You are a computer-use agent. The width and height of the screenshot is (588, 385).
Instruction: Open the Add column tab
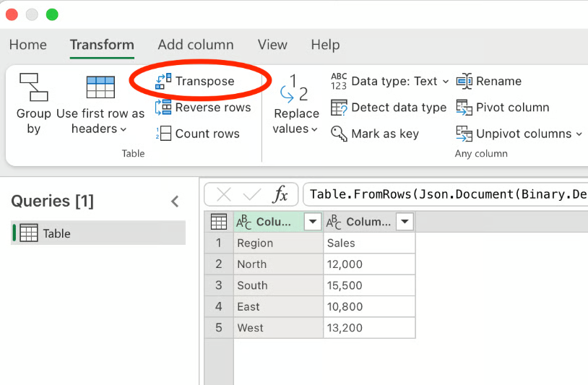pyautogui.click(x=196, y=45)
